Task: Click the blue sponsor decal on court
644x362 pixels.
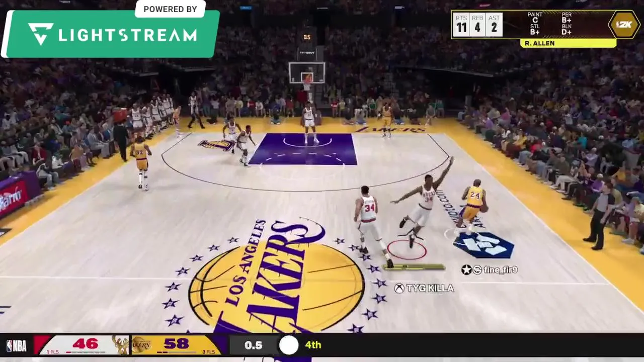Action: tap(484, 245)
